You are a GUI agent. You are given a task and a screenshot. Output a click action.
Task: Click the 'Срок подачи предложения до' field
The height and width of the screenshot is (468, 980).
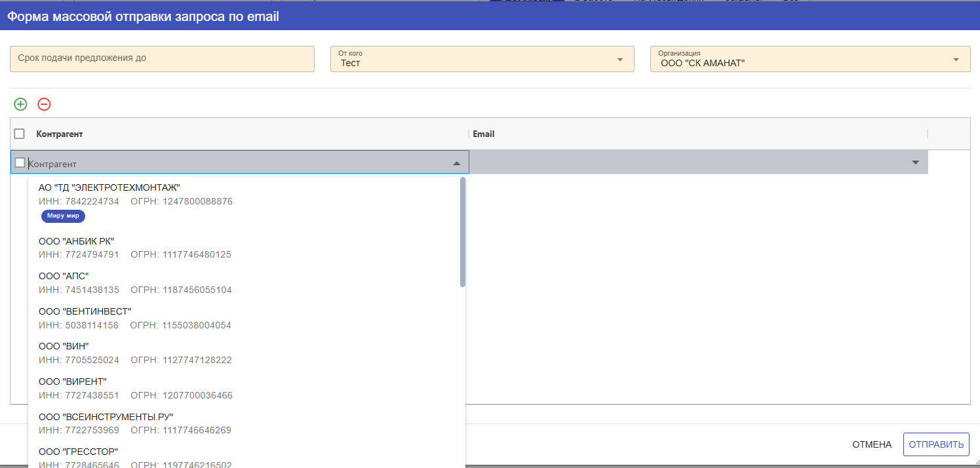(x=162, y=59)
